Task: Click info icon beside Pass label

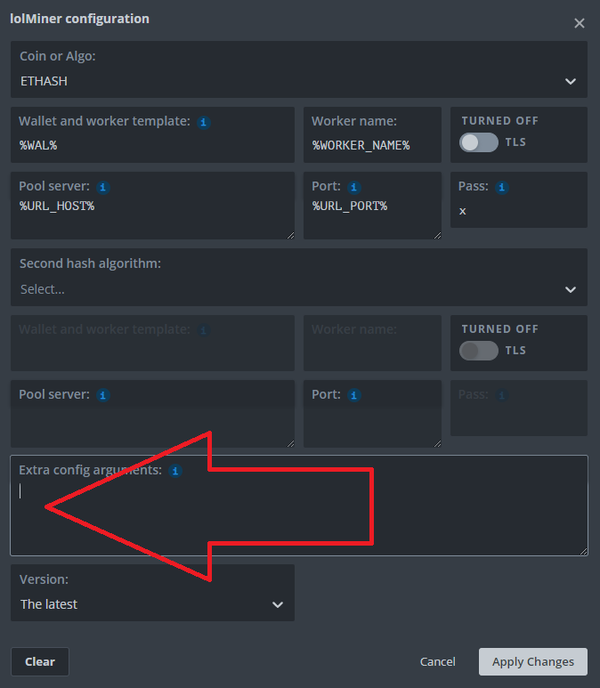Action: pos(501,187)
